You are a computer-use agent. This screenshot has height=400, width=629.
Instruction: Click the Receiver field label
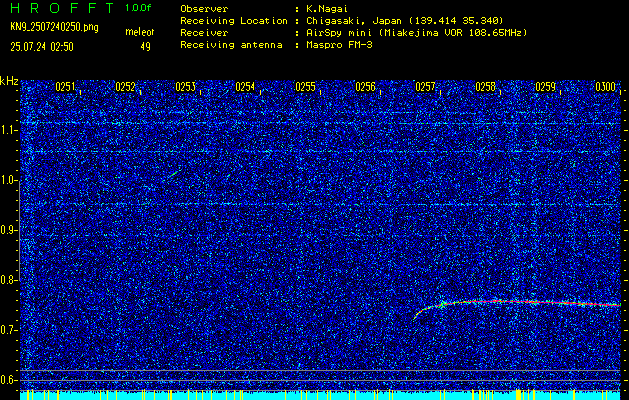coord(204,33)
